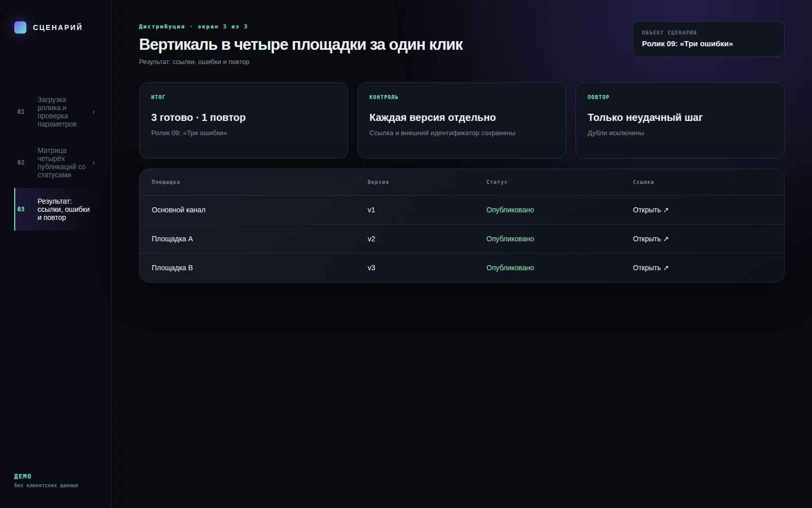Click the Объект сценария card Ролик 09
Viewport: 812px width, 508px height.
point(708,39)
